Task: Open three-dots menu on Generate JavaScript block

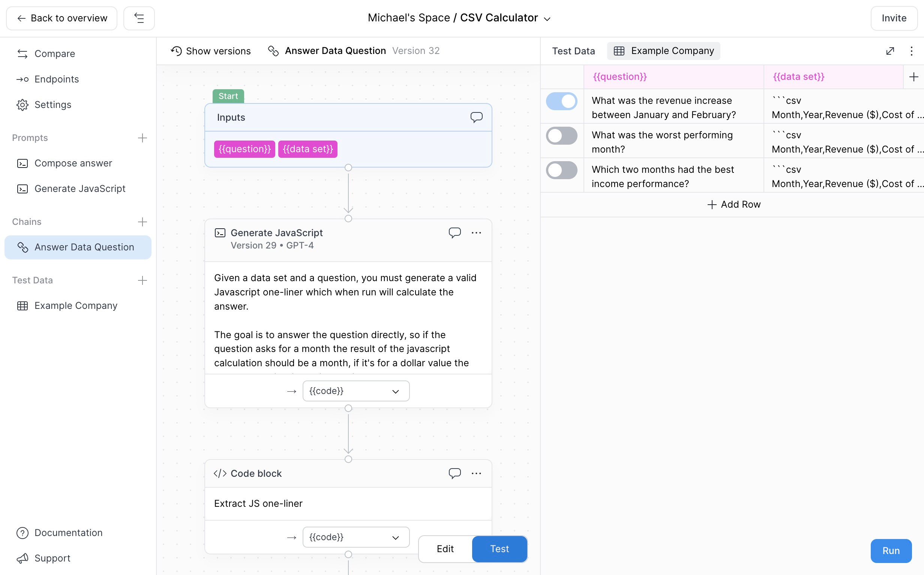Action: (x=476, y=233)
